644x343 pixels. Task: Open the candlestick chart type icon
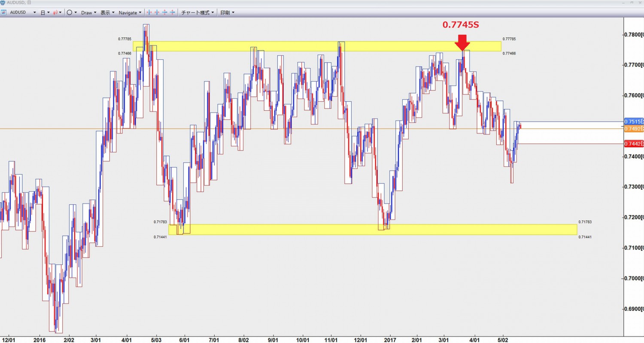pyautogui.click(x=55, y=12)
